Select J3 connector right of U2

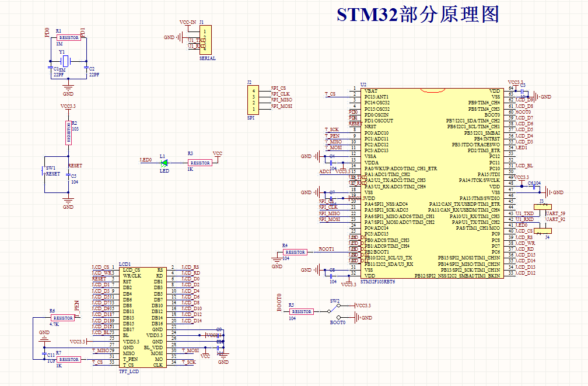542,207
